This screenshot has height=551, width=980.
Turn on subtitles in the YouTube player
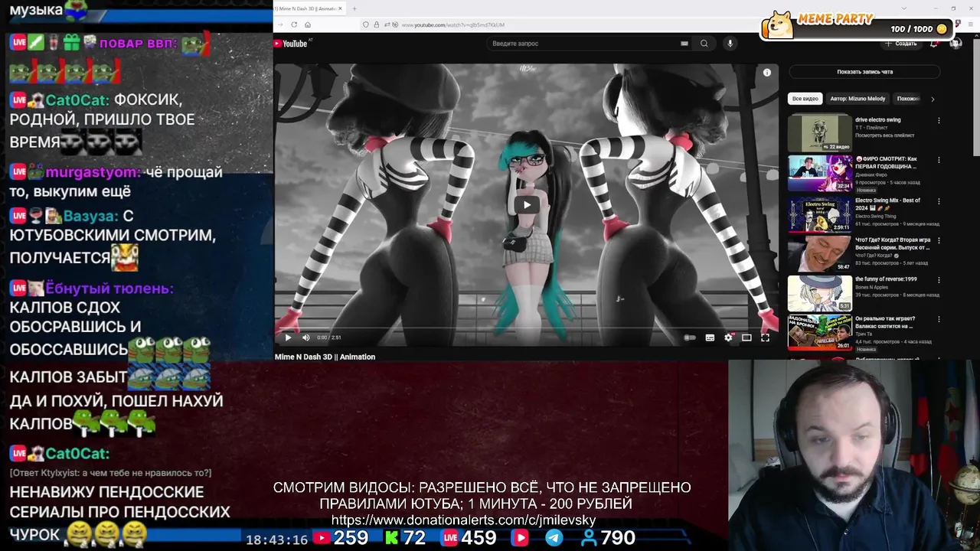[710, 337]
